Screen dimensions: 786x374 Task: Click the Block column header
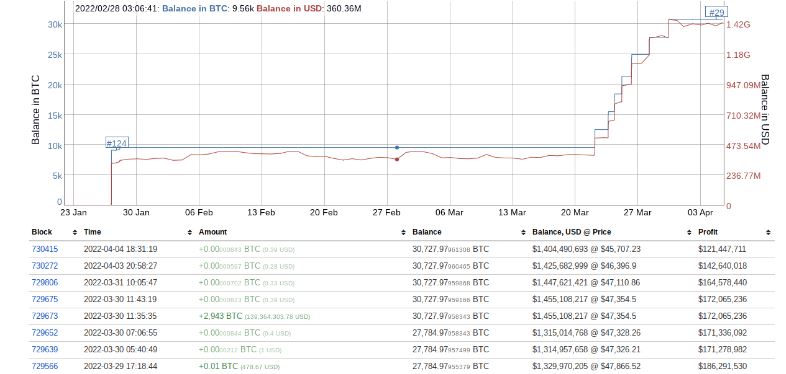(x=42, y=232)
